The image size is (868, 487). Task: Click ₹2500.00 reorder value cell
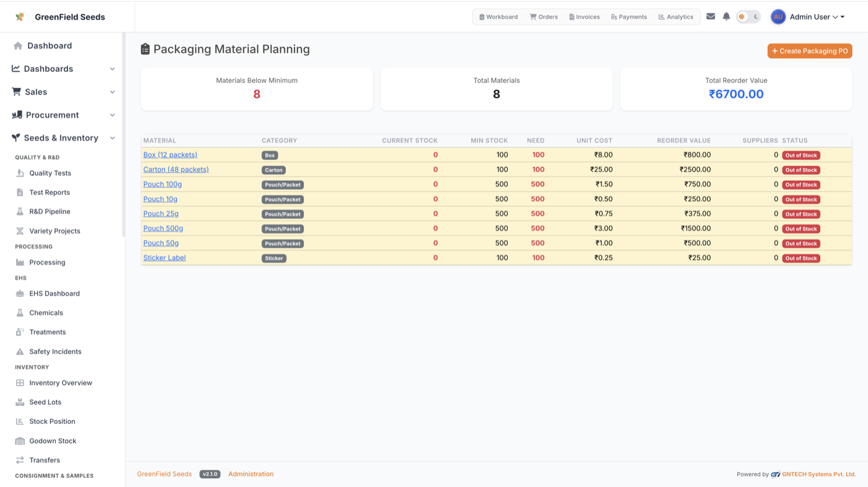[x=695, y=169]
